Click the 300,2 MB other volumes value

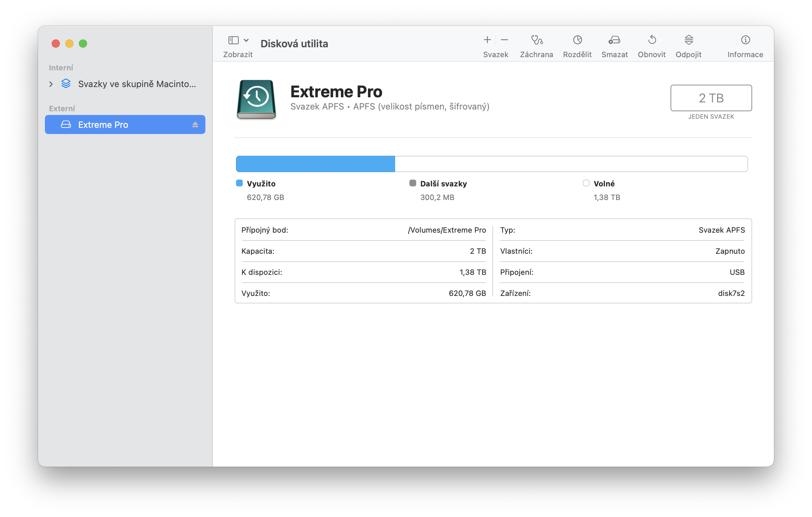click(437, 198)
